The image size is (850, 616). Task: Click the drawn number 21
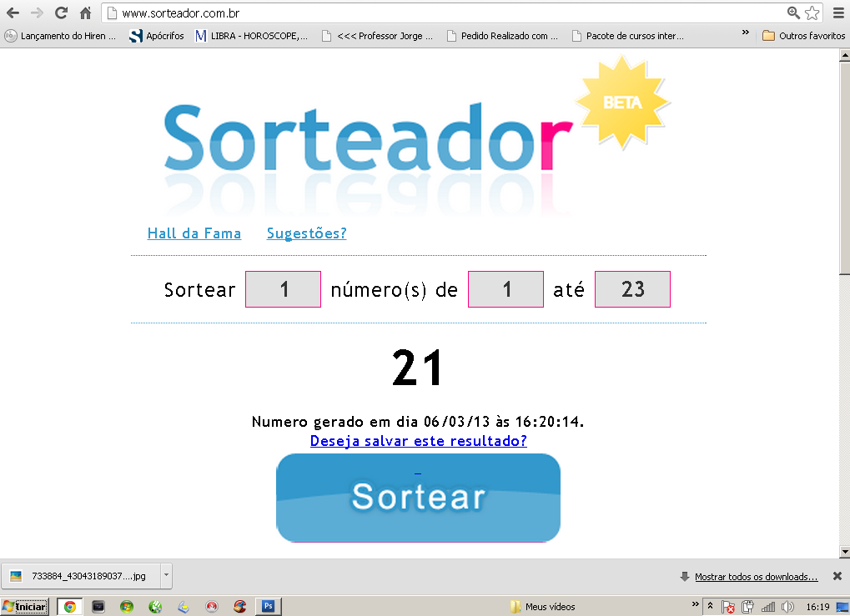(417, 368)
